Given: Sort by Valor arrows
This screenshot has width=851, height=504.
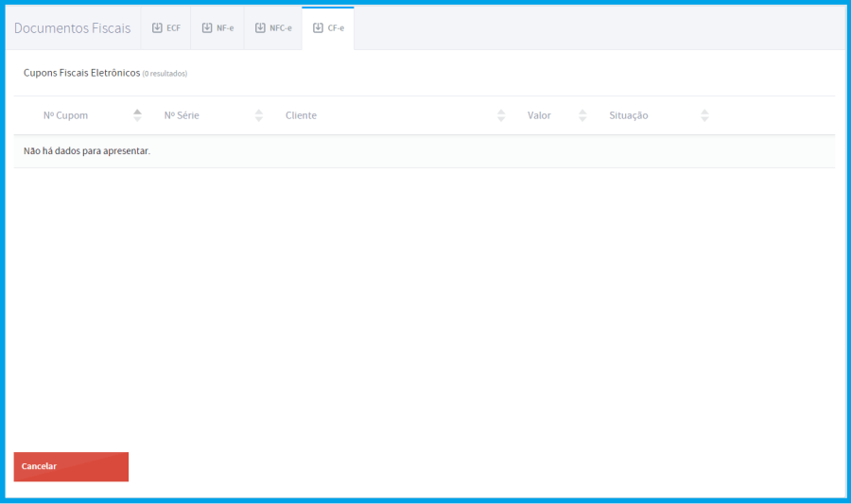Looking at the screenshot, I should click(582, 115).
